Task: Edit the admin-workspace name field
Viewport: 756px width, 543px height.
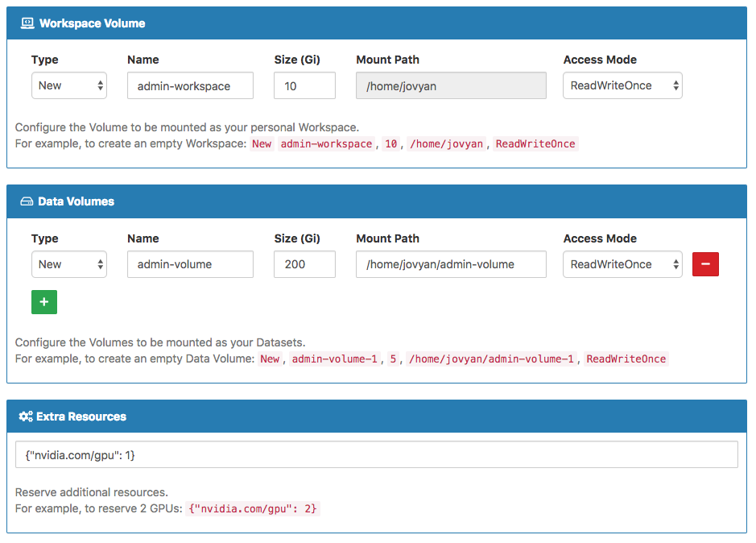Action: click(x=190, y=85)
